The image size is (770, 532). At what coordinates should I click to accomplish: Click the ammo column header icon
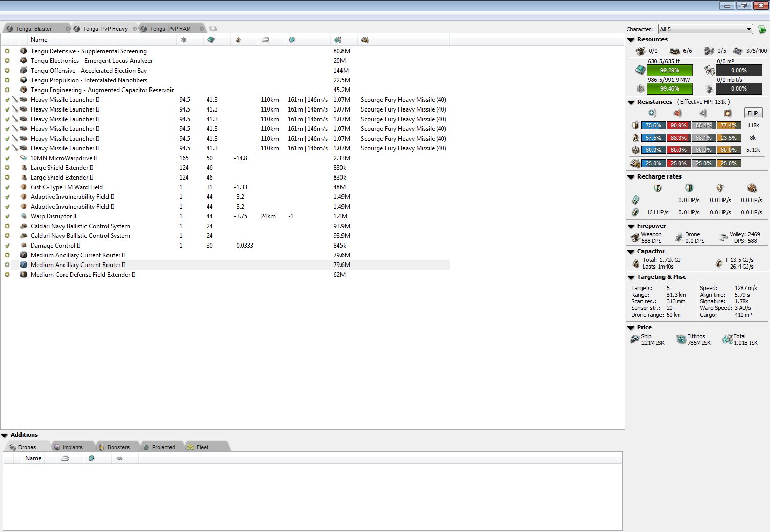365,40
